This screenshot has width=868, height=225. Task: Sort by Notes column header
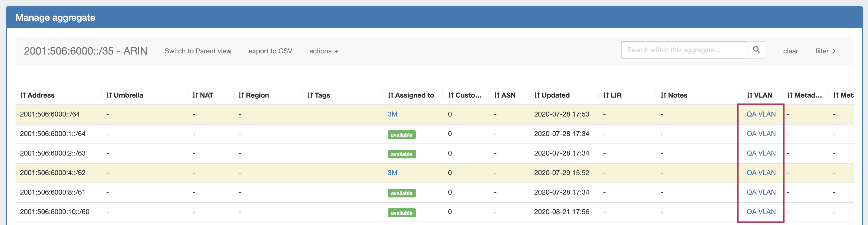click(x=677, y=95)
